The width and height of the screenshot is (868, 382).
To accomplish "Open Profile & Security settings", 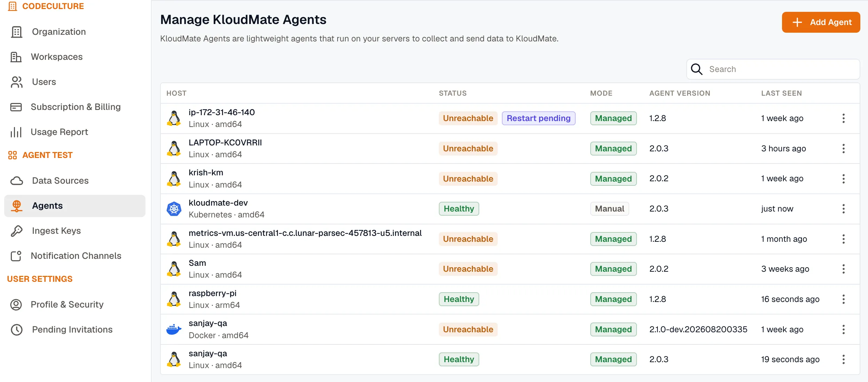I will pyautogui.click(x=75, y=305).
